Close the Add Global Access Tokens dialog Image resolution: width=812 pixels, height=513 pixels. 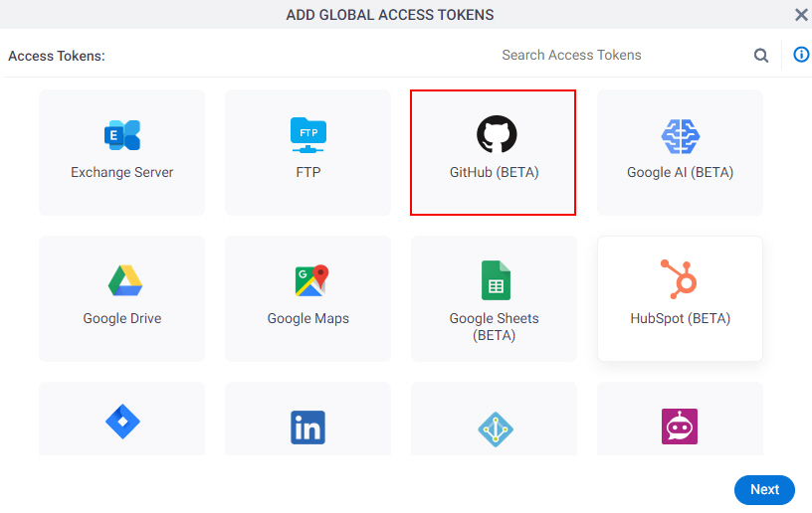click(x=801, y=15)
